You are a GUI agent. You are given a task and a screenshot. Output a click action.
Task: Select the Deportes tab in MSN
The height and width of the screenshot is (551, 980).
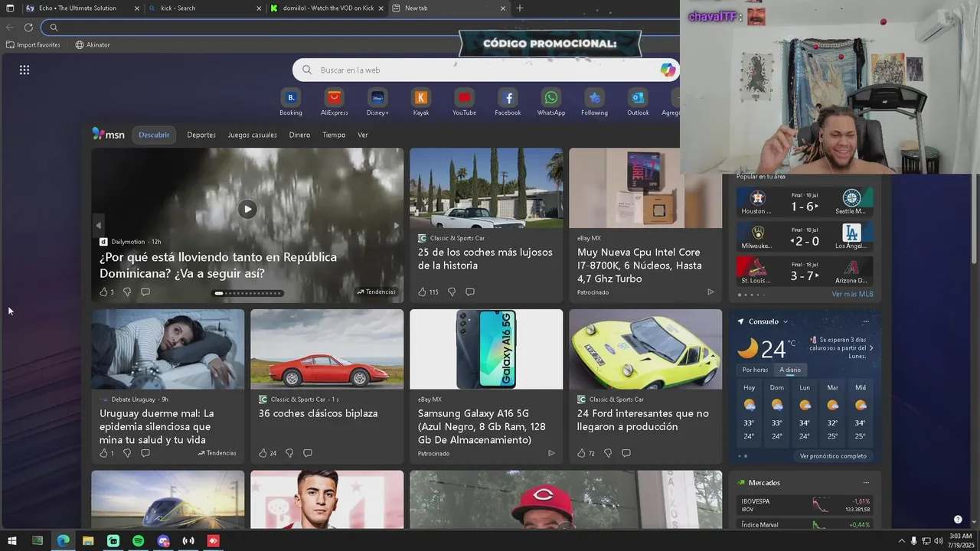(x=201, y=135)
